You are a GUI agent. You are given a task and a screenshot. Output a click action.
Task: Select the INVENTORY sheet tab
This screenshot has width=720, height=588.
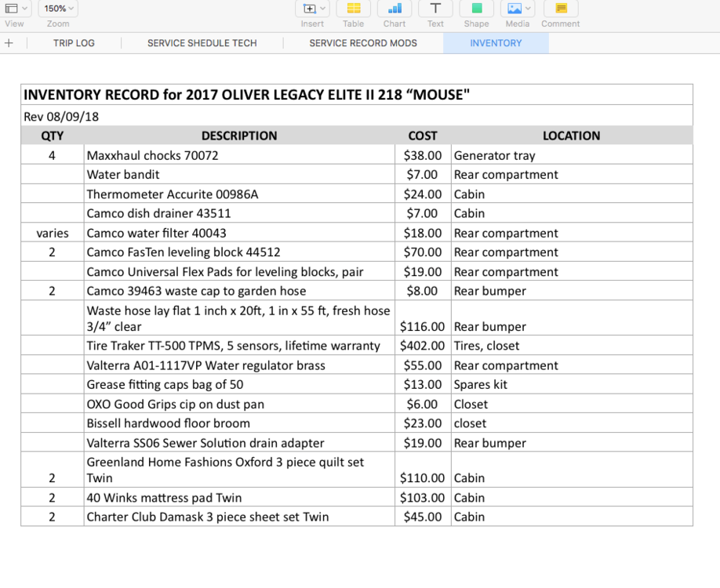496,43
